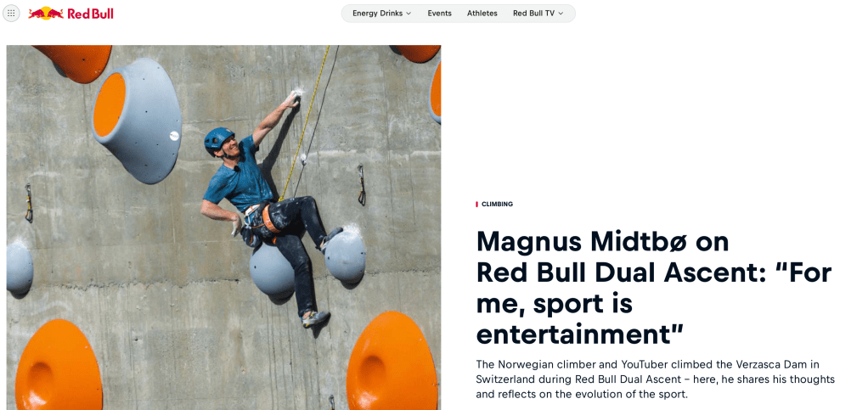Viewport: 868px width, 410px height.
Task: Open the grid apps menu icon
Action: point(11,14)
